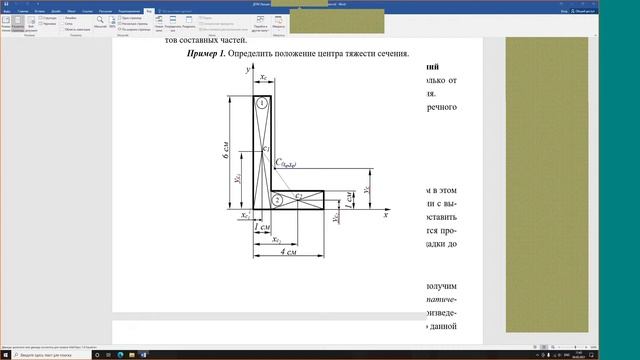Click zoom in plus in status bar

point(586,347)
